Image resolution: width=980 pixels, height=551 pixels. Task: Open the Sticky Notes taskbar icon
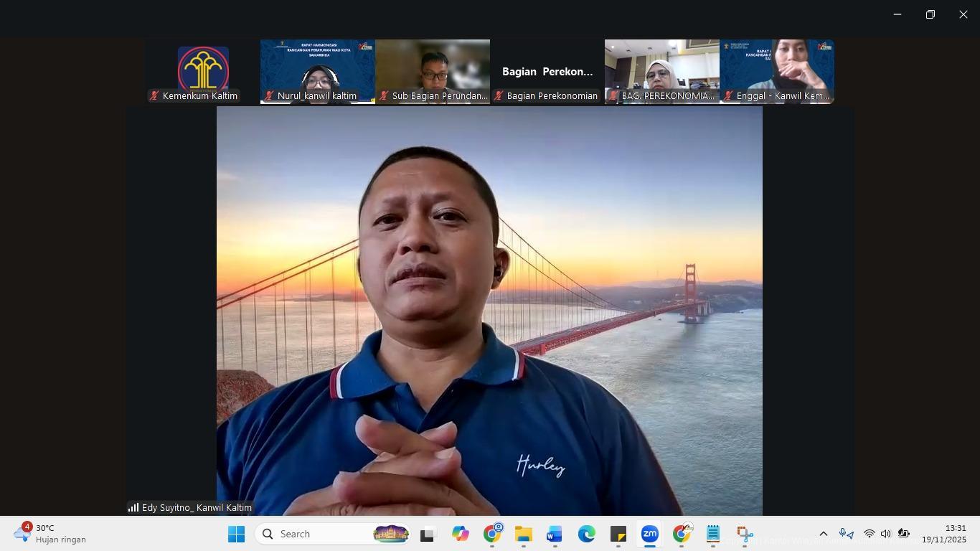click(x=618, y=534)
